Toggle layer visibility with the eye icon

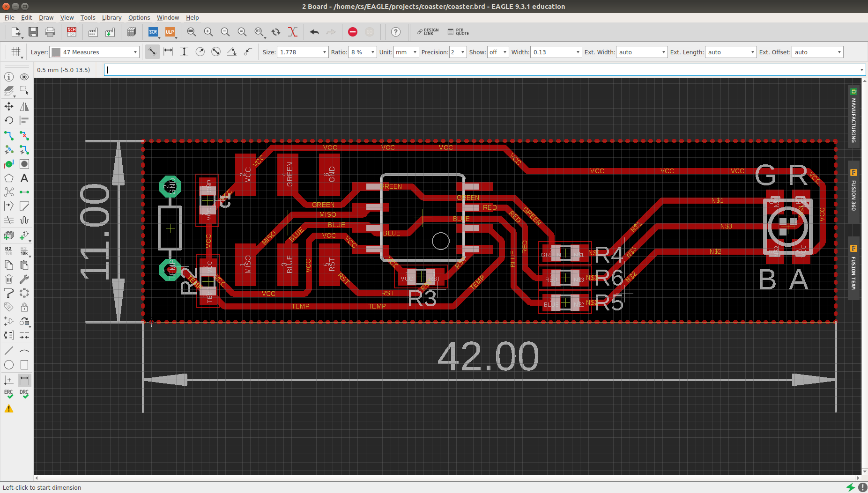(24, 77)
